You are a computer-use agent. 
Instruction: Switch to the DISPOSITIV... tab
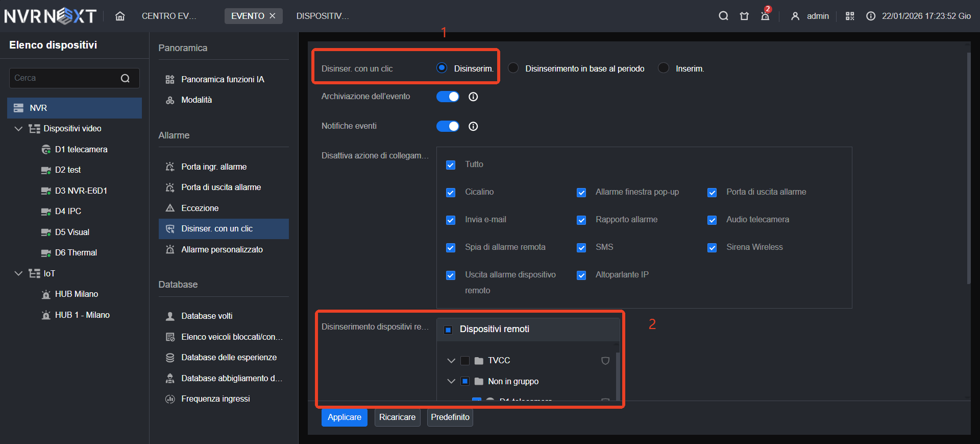pos(323,16)
